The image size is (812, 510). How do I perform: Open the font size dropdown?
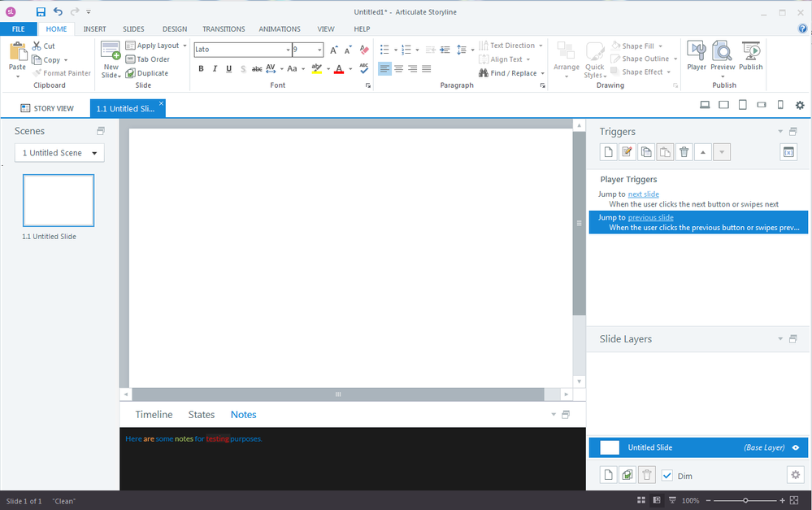(x=319, y=50)
